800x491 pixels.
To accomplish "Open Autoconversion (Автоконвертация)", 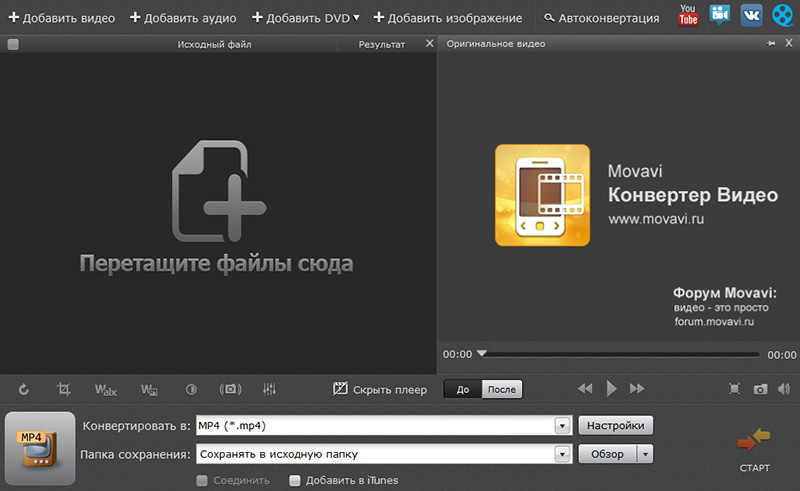I will tap(602, 18).
